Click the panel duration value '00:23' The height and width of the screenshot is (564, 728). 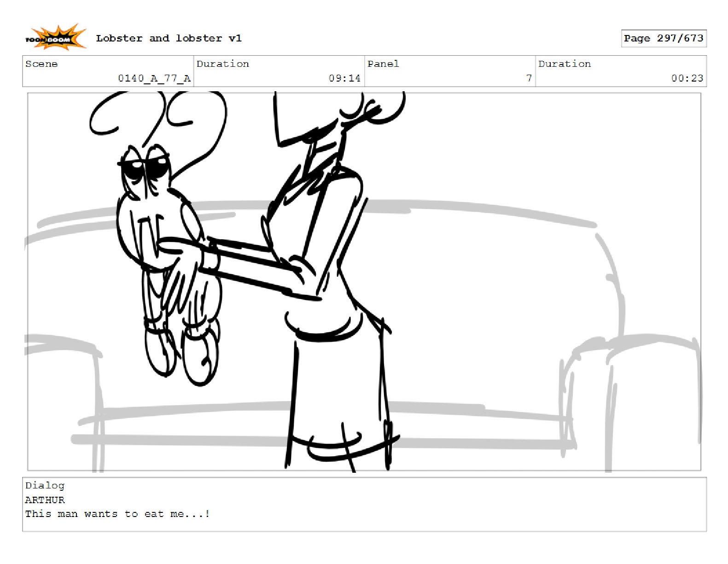tap(687, 78)
